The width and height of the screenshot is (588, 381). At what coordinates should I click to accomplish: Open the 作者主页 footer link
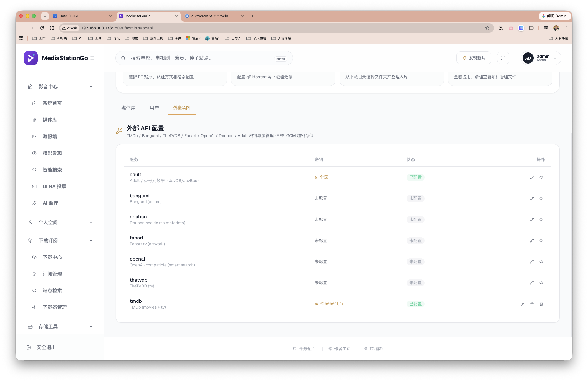339,349
